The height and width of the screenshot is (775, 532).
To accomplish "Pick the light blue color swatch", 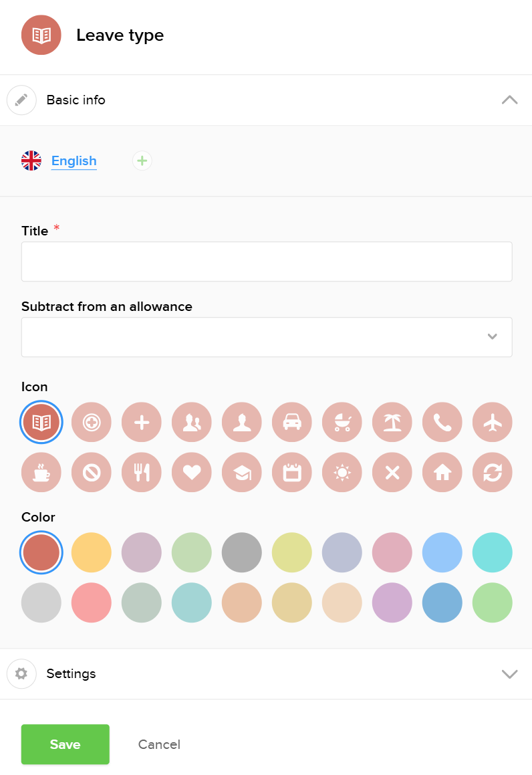I will coord(442,553).
